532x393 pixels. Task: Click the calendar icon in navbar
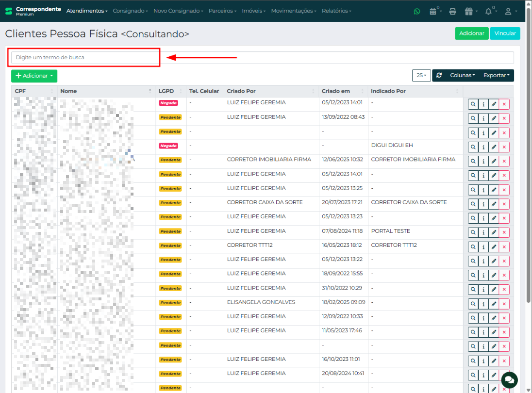click(x=433, y=11)
